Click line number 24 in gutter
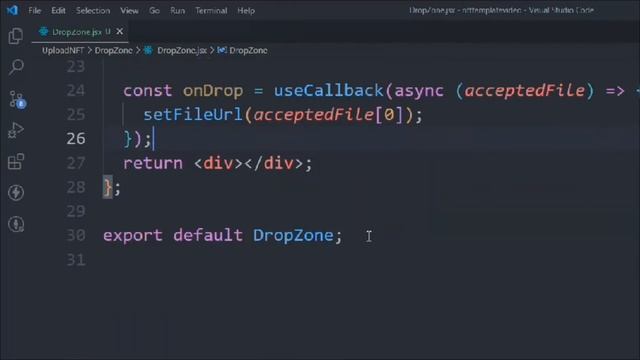The image size is (640, 360). click(76, 90)
